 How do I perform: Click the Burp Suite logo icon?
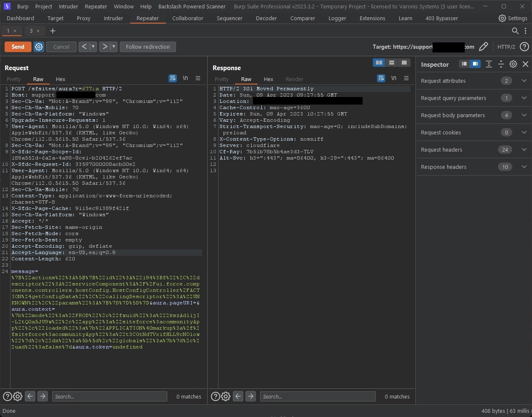coord(7,6)
